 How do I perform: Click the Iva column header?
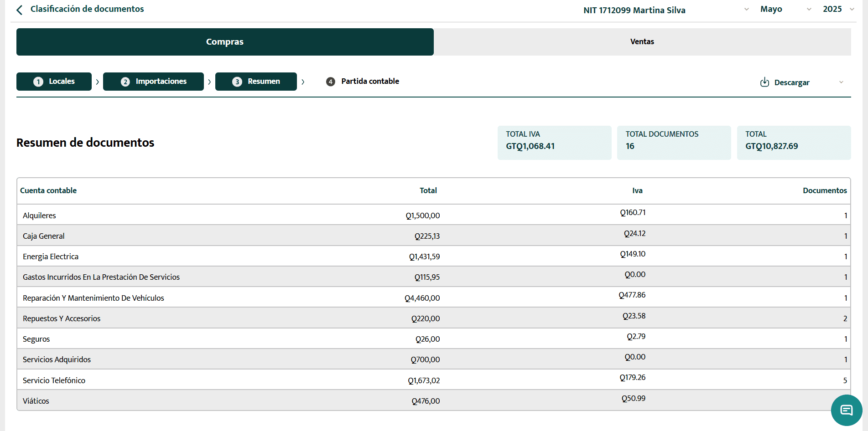pos(637,190)
